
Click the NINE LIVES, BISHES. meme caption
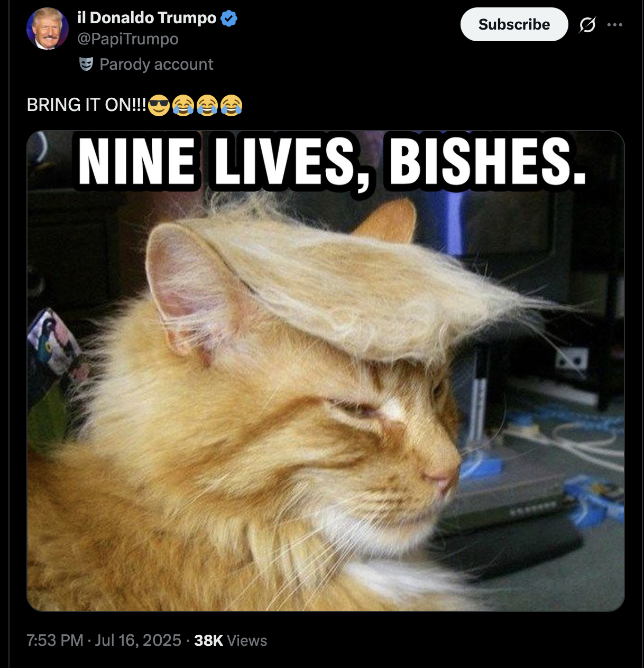332,161
